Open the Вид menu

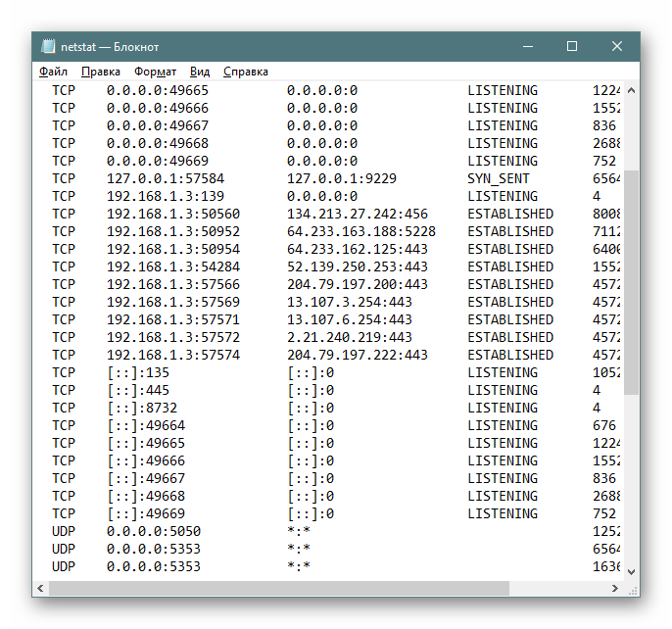click(200, 72)
